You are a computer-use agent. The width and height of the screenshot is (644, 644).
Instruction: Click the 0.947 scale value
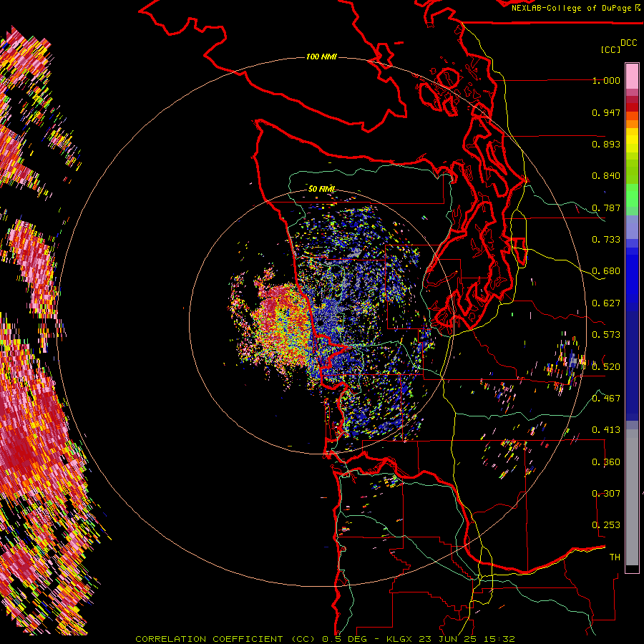[606, 112]
